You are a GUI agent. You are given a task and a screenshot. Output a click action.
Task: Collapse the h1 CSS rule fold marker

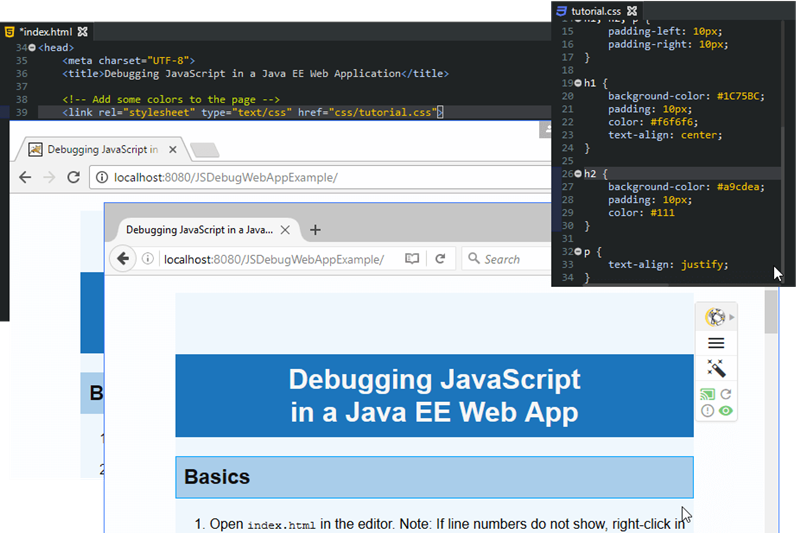[x=563, y=83]
